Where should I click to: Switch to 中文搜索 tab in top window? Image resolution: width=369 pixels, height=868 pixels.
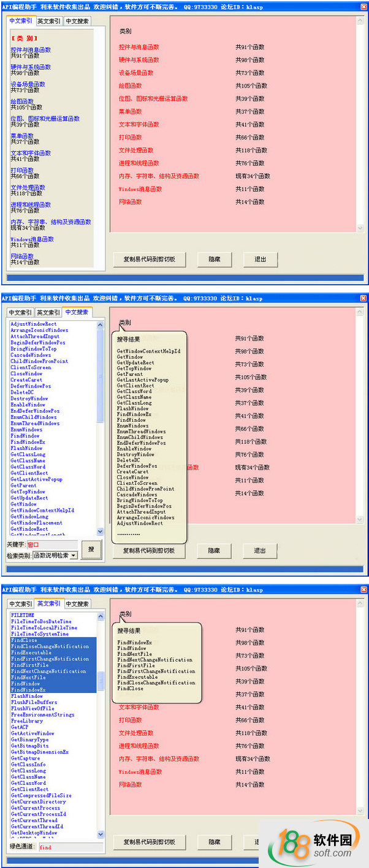point(77,21)
